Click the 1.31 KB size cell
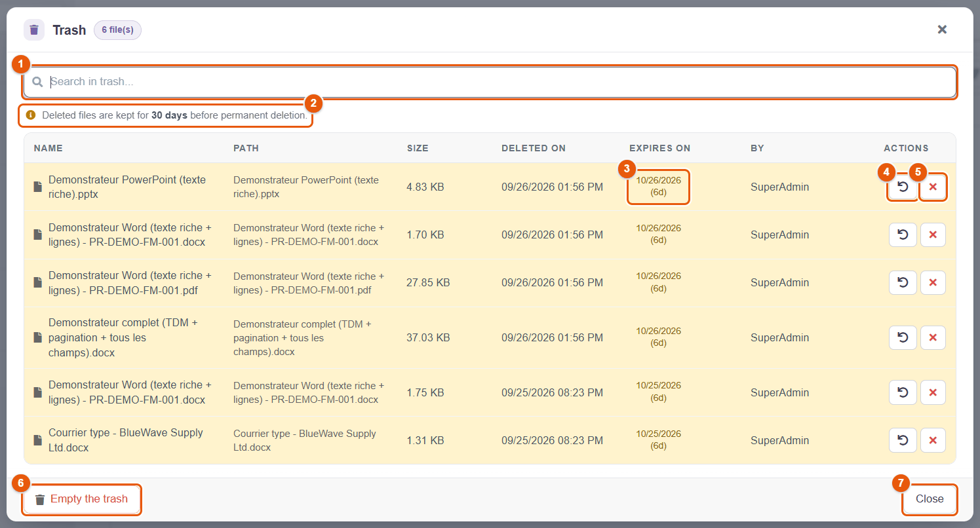This screenshot has width=980, height=528. [425, 440]
